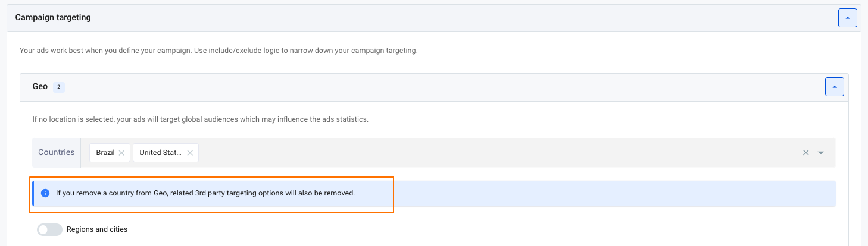Click the include/exclude logic description text
868x246 pixels.
tap(218, 51)
